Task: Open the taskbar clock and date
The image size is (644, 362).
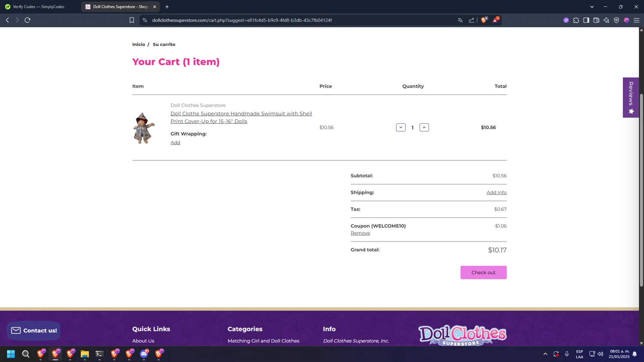Action: pos(619,354)
